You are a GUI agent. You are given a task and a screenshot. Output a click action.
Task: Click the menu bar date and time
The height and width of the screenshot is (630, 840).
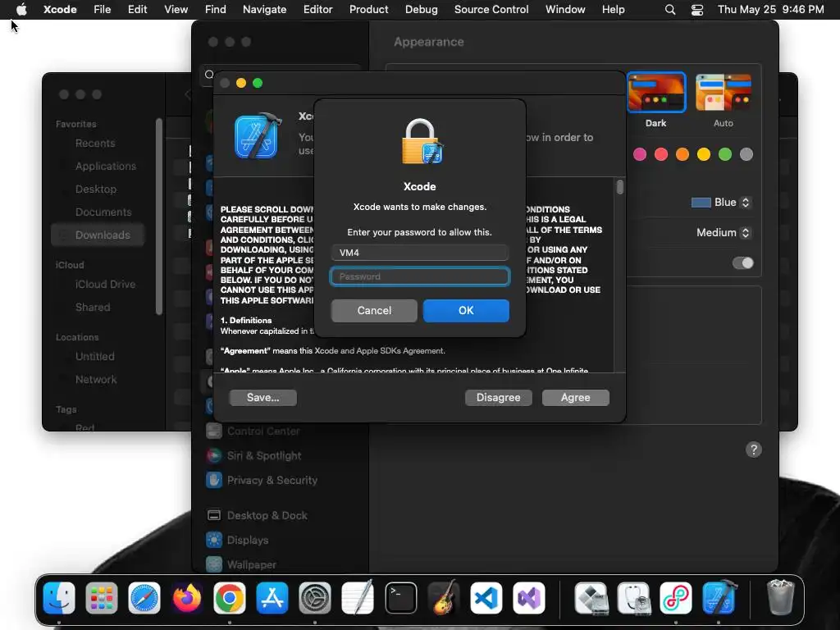point(770,9)
